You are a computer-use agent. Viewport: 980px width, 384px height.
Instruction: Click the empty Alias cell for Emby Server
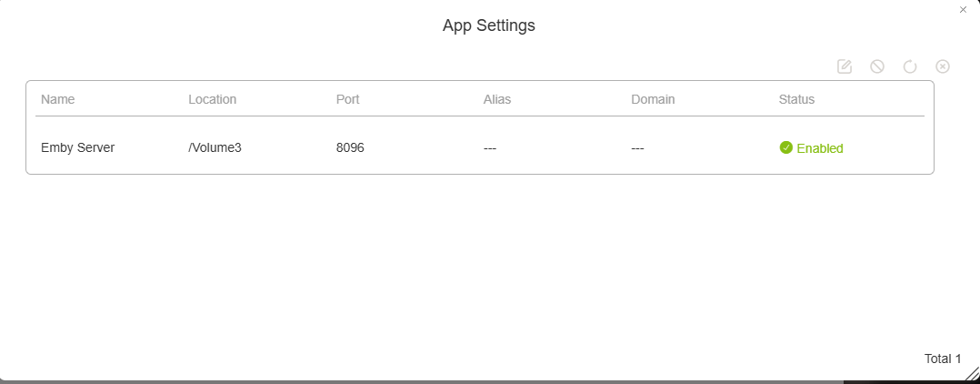(x=491, y=147)
